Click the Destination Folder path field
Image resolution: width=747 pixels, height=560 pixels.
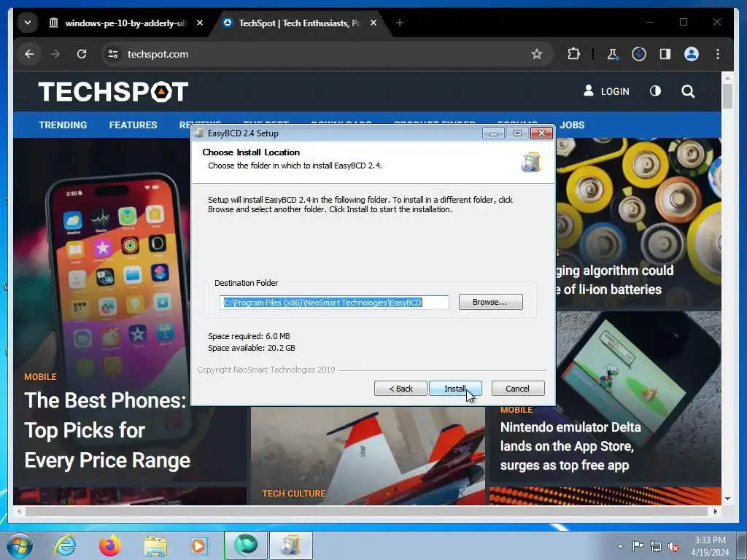pos(334,303)
